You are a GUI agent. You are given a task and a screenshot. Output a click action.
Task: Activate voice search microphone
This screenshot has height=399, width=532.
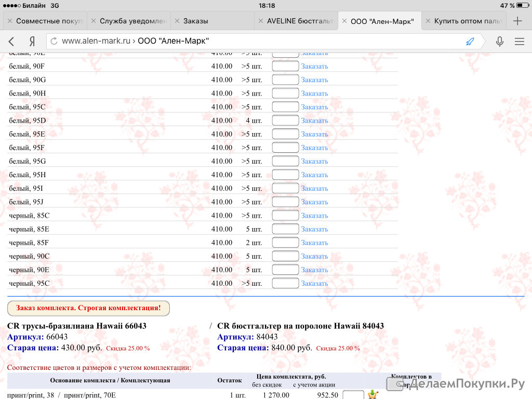(499, 42)
